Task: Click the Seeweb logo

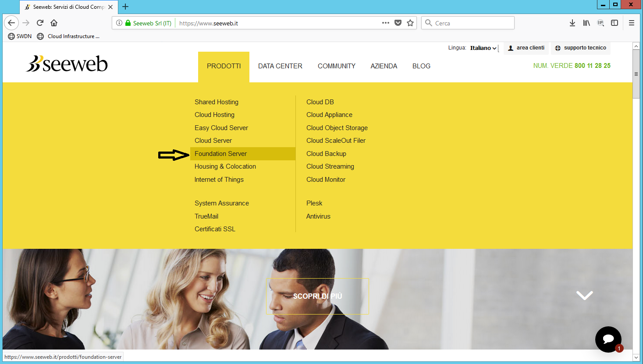Action: click(x=67, y=64)
